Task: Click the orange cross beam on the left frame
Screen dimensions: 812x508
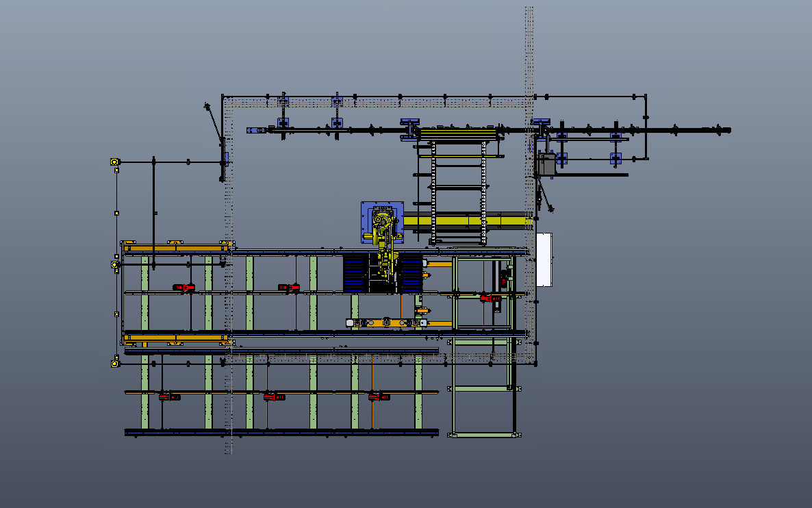Action: pos(175,246)
